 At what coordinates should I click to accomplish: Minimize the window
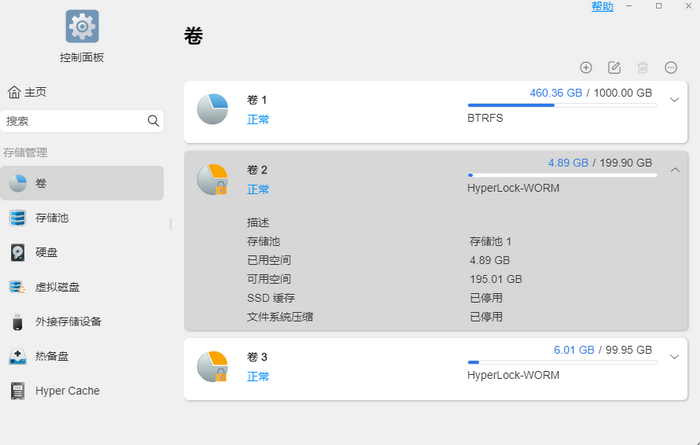[x=629, y=6]
